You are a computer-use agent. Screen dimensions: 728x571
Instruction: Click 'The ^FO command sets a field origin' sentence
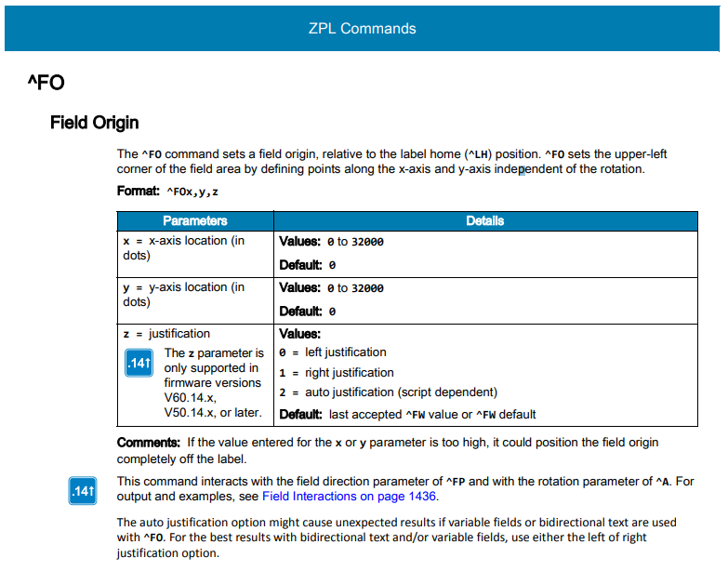point(391,154)
